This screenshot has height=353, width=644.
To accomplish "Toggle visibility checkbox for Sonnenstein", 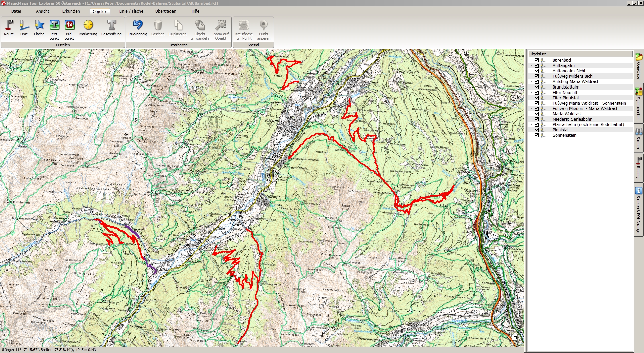I will pyautogui.click(x=537, y=135).
